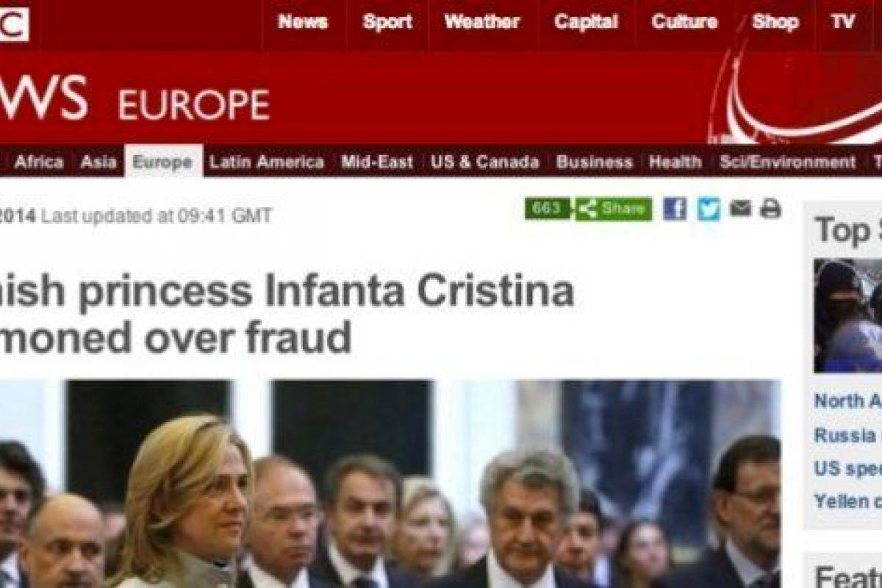
Task: Click the green Share button
Action: pyautogui.click(x=614, y=209)
